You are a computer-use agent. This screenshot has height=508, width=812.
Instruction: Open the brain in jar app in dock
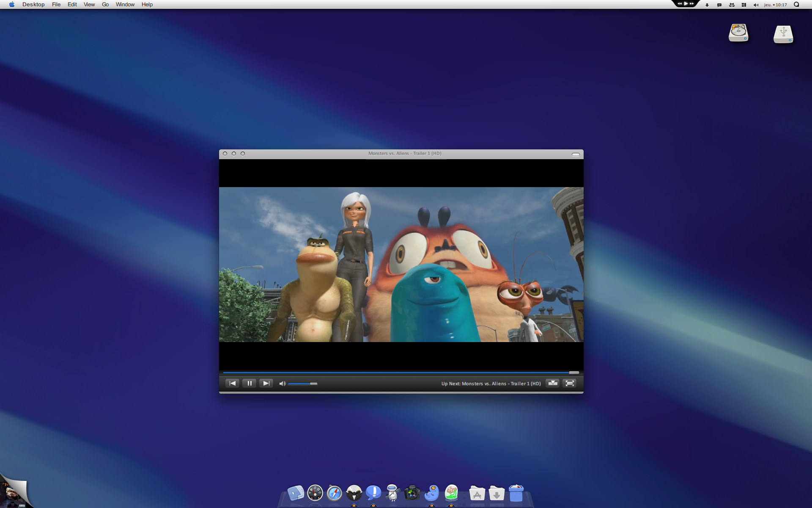(x=451, y=493)
